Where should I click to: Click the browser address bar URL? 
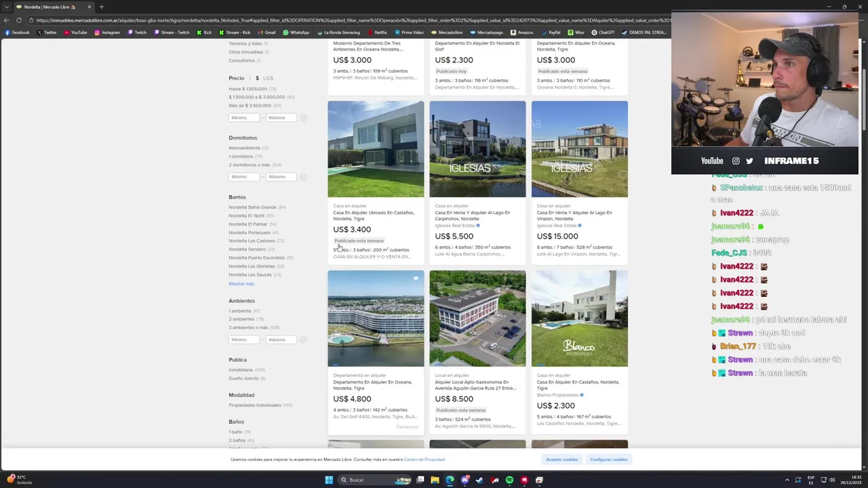(353, 20)
